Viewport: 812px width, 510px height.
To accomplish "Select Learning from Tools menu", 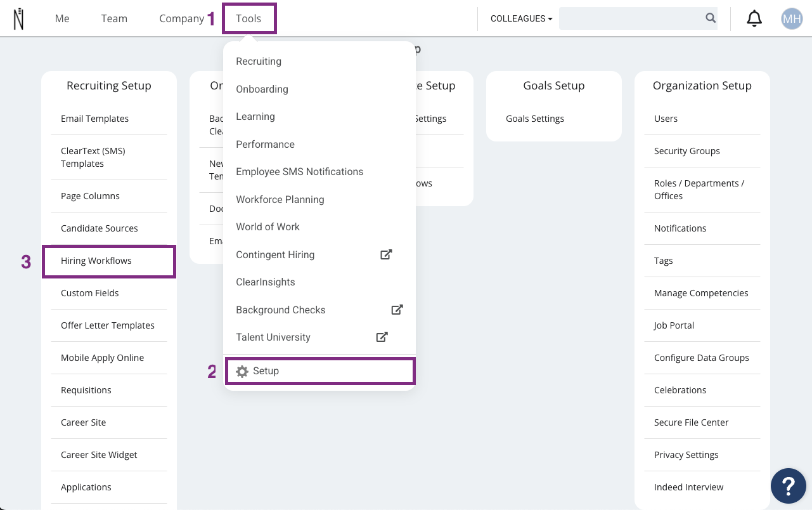I will (255, 117).
